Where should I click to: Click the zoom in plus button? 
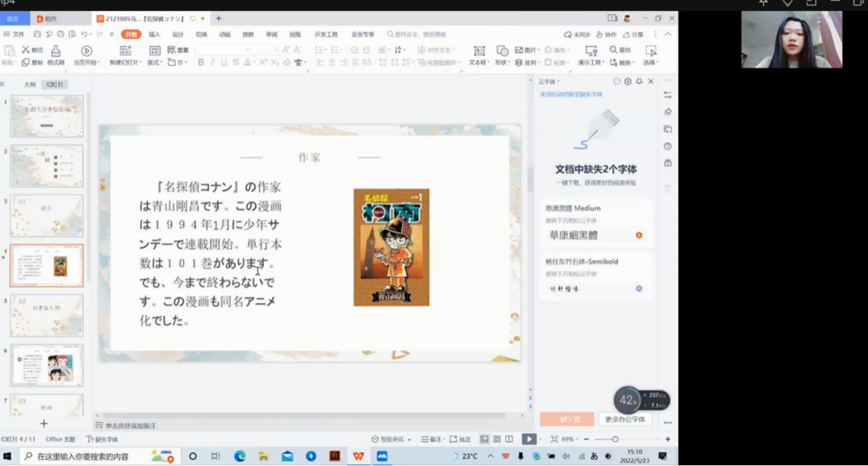[x=668, y=439]
